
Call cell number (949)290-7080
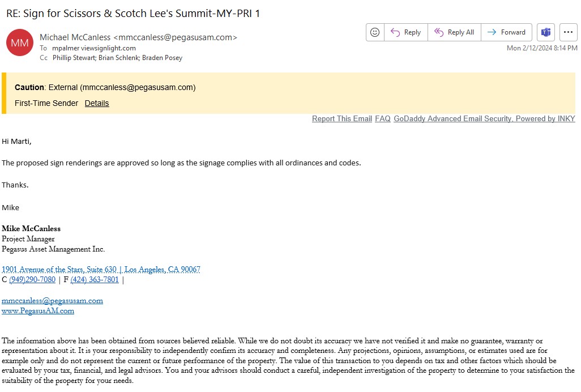pos(32,280)
